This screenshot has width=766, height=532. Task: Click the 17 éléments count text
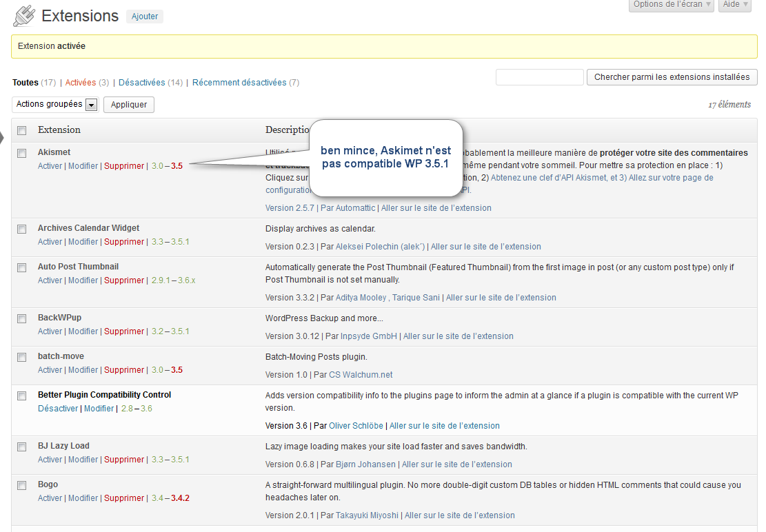click(729, 105)
